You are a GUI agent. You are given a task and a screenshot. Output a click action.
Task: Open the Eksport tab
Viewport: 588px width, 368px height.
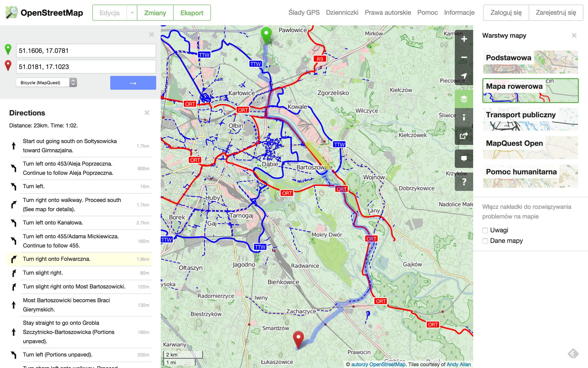(192, 13)
